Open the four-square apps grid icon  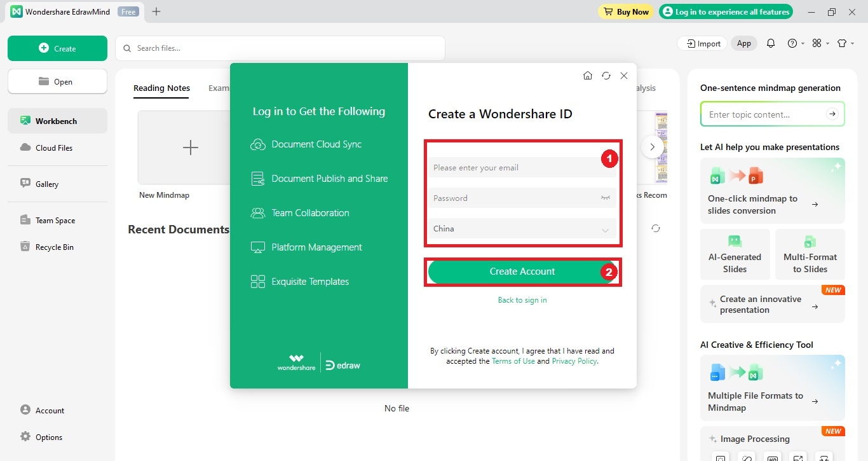click(x=817, y=43)
